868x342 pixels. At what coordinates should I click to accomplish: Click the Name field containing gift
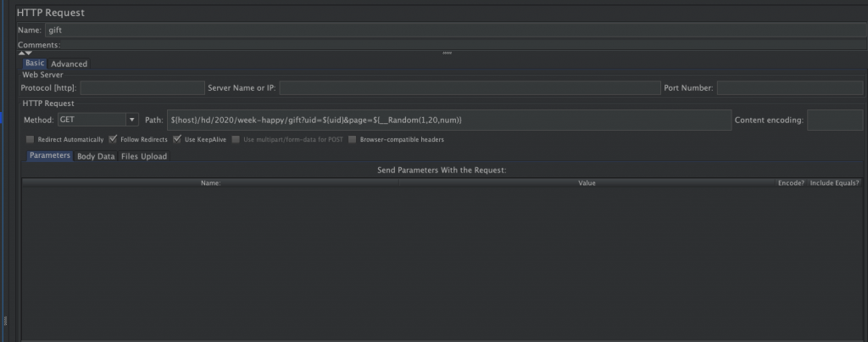pyautogui.click(x=453, y=30)
